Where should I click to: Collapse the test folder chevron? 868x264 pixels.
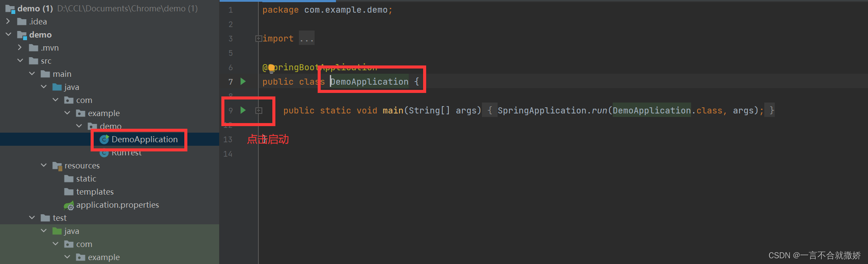coord(32,217)
